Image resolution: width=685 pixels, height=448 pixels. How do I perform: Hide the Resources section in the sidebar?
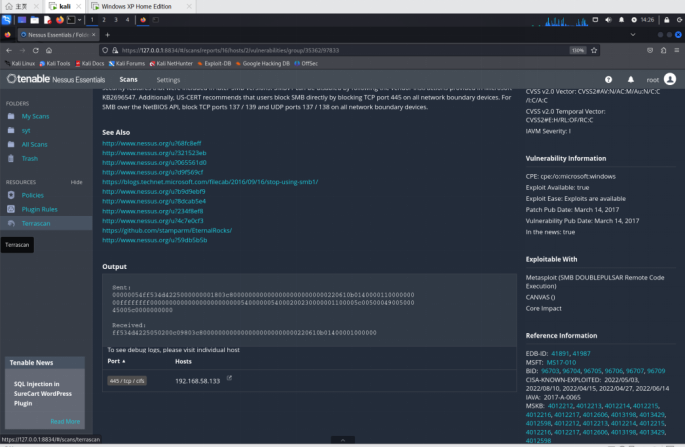click(x=76, y=182)
